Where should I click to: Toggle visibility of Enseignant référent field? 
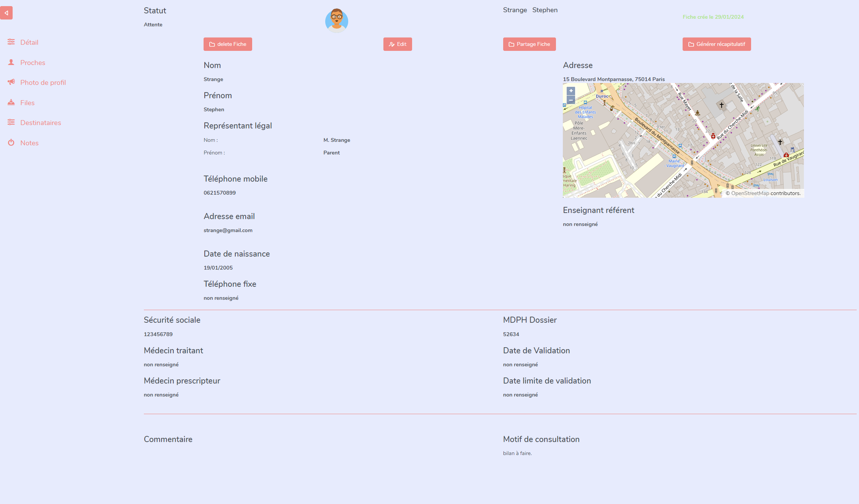(x=598, y=210)
